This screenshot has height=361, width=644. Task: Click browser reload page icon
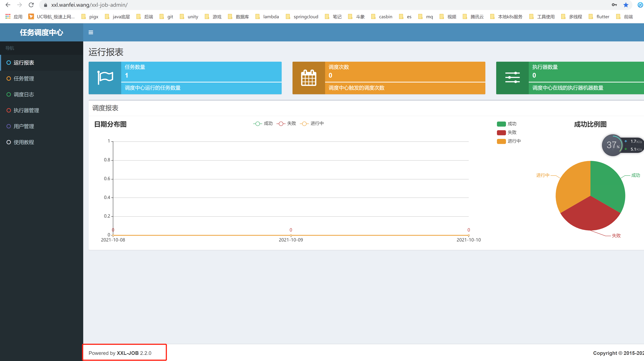pos(31,5)
